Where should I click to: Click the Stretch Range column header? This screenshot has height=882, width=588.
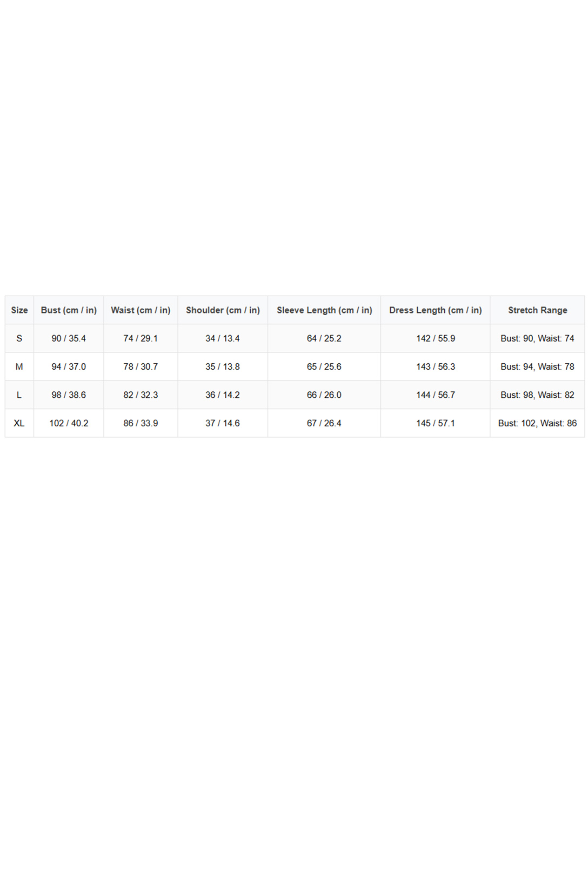pos(537,310)
